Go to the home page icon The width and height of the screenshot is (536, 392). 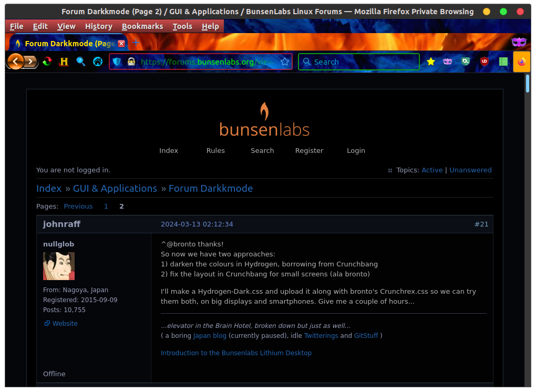[x=98, y=61]
